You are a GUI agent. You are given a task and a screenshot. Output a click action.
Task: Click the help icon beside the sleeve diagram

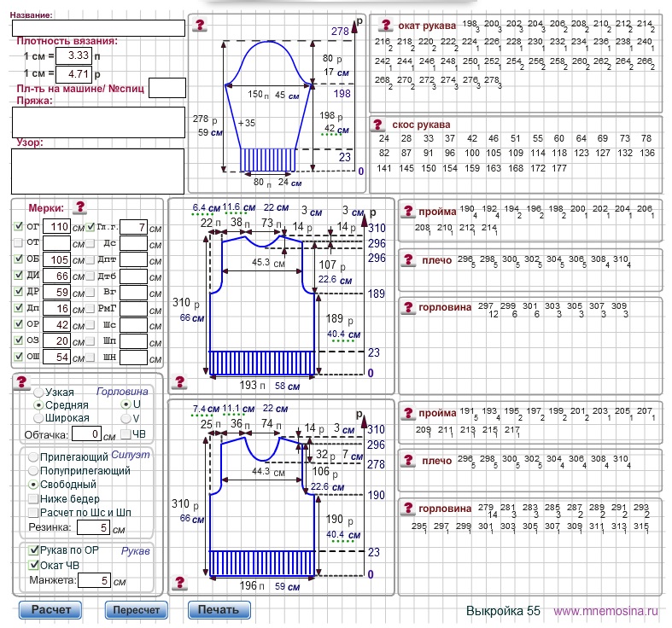[x=198, y=26]
